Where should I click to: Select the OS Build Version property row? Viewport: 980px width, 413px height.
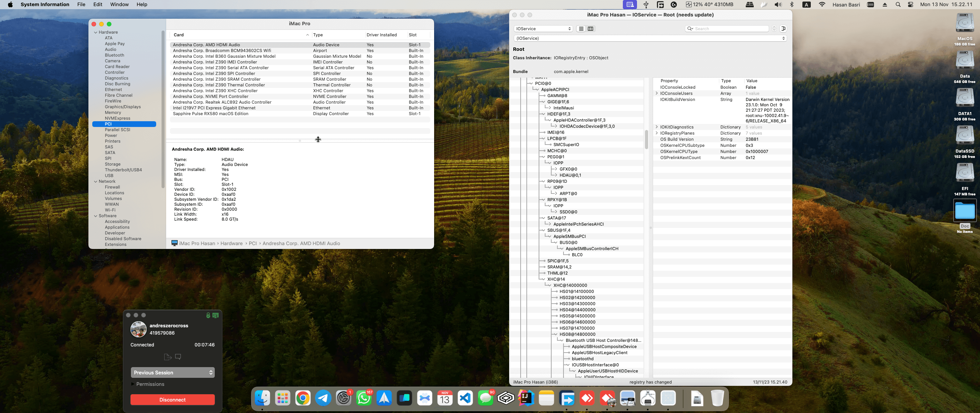pyautogui.click(x=722, y=139)
